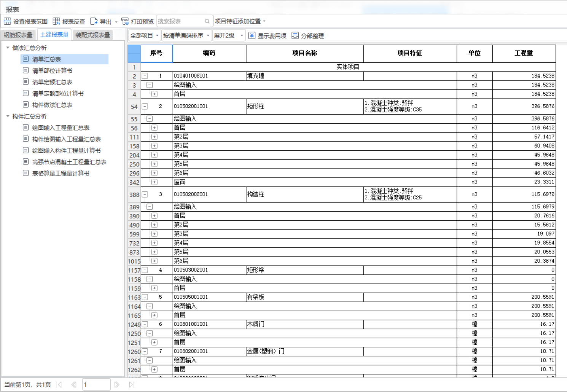This screenshot has height=392, width=567.
Task: Click the 显示费用项 yen icon
Action: click(x=252, y=35)
